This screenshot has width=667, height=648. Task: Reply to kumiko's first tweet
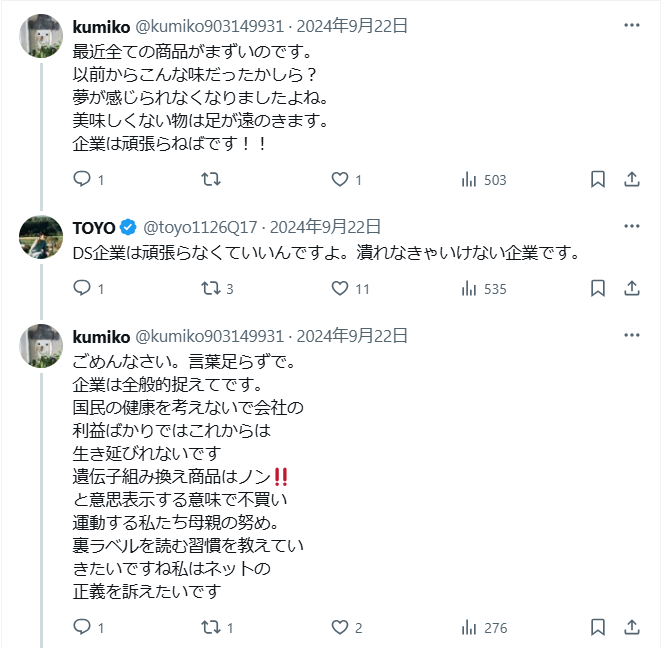pos(83,180)
